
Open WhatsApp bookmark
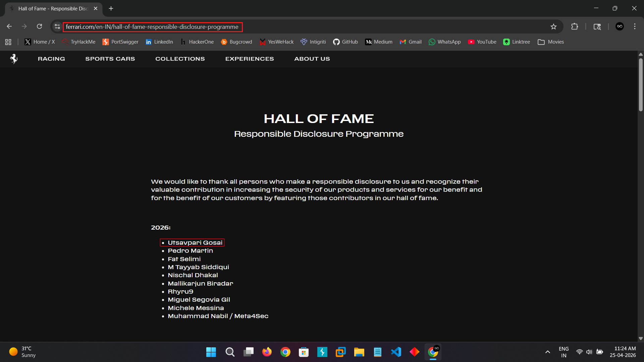click(x=445, y=42)
